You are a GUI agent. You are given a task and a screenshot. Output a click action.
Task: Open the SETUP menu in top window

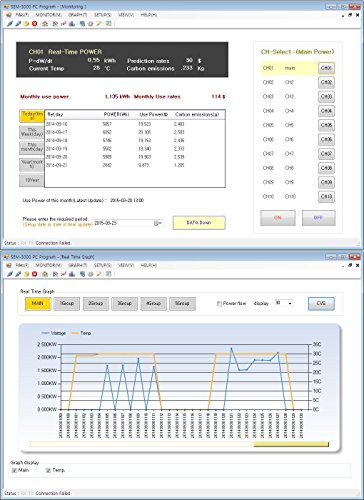(x=103, y=15)
